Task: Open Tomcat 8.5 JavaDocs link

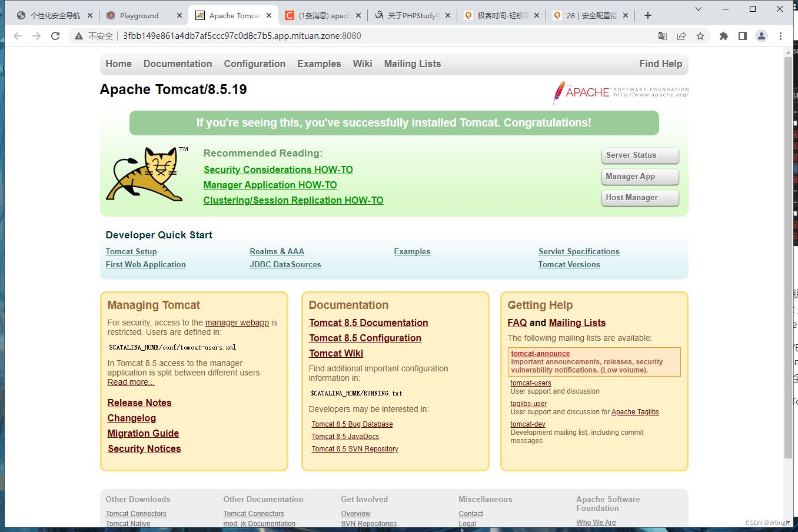Action: (345, 437)
